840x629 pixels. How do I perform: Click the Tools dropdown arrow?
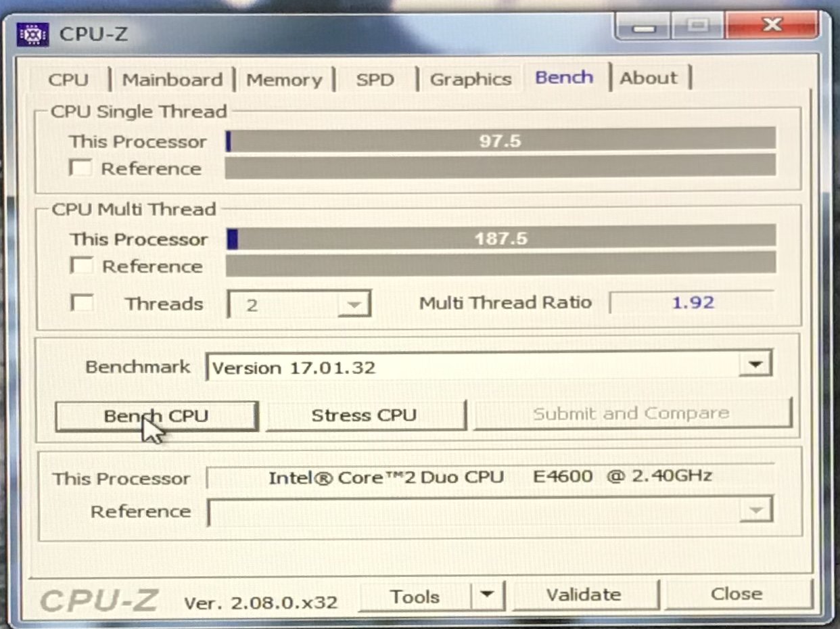(x=487, y=595)
